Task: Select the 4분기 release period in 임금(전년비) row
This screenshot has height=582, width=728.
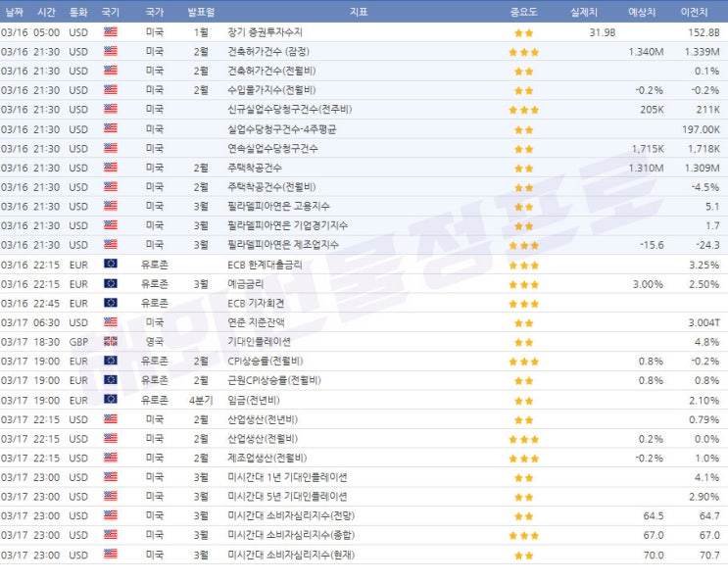Action: (201, 400)
